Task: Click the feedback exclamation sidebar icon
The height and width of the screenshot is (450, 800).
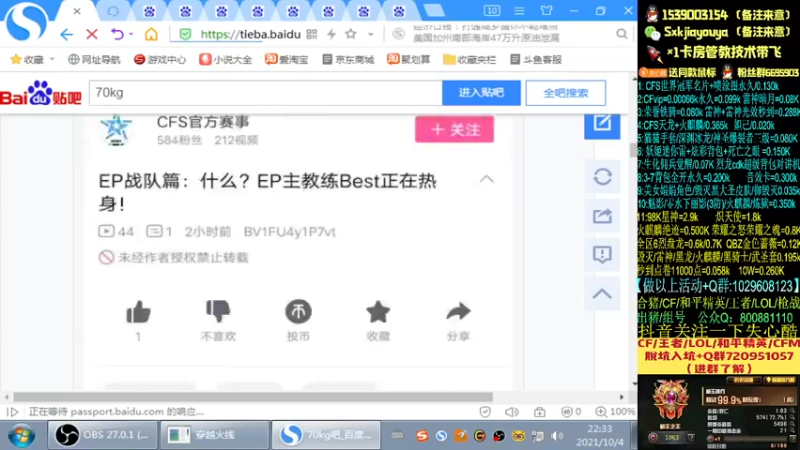Action: pyautogui.click(x=602, y=254)
